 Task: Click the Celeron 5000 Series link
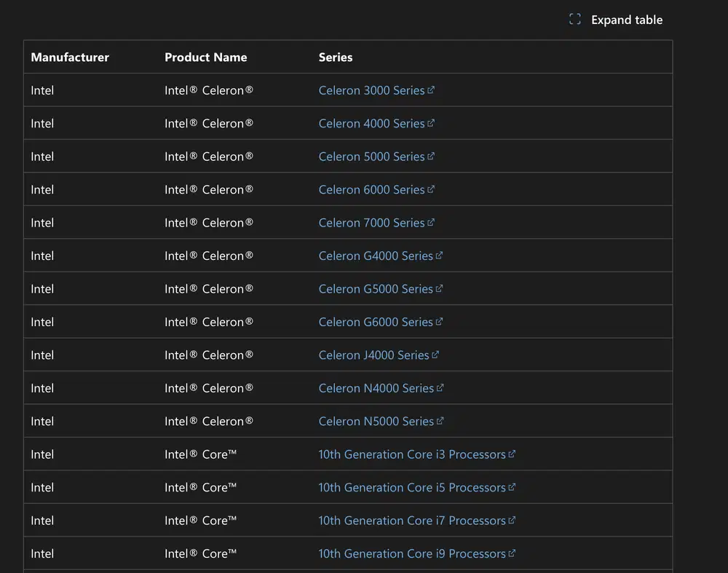click(371, 157)
